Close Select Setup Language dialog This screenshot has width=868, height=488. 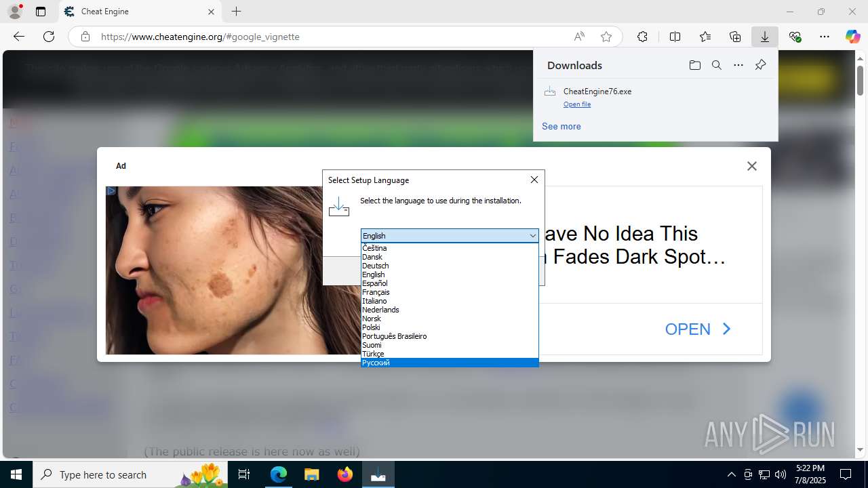tap(534, 180)
